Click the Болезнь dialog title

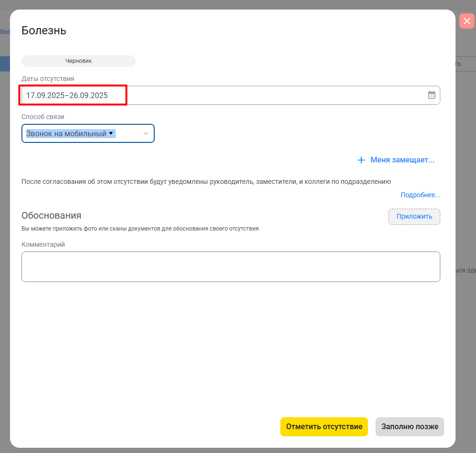coord(44,31)
